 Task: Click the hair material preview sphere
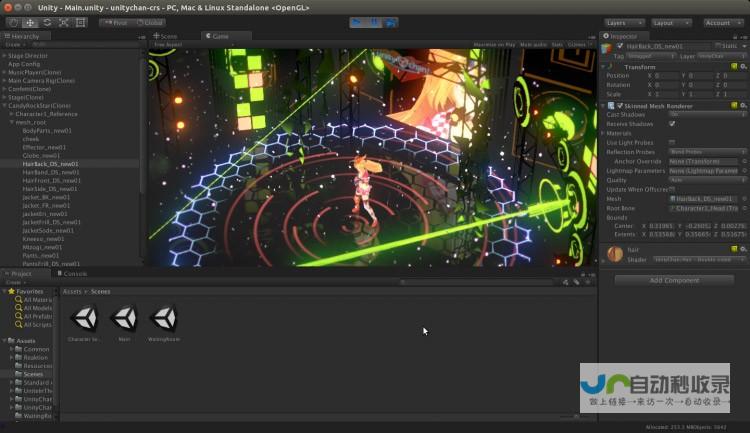[615, 254]
